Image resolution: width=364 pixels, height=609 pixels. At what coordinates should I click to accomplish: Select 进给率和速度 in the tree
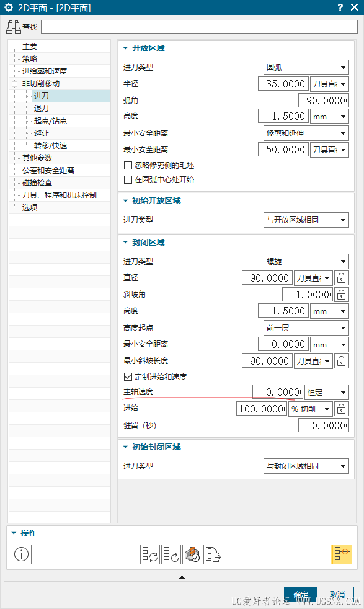click(x=44, y=71)
